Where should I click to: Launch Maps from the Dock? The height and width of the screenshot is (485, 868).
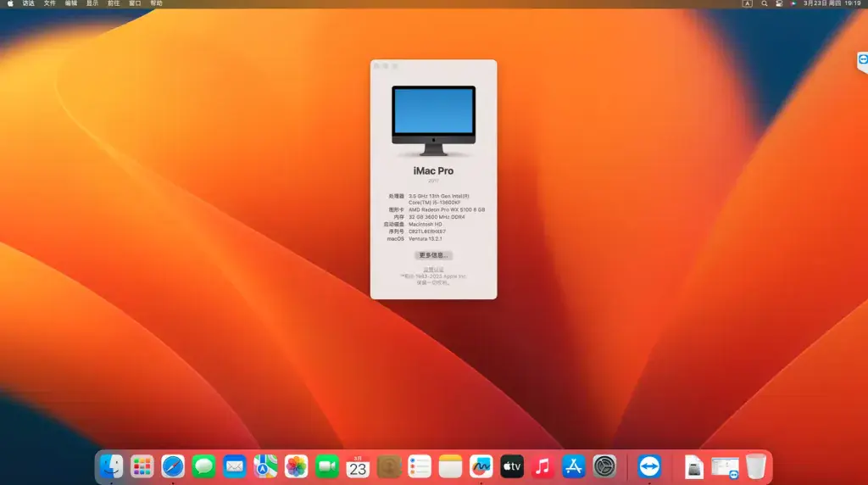(x=265, y=466)
